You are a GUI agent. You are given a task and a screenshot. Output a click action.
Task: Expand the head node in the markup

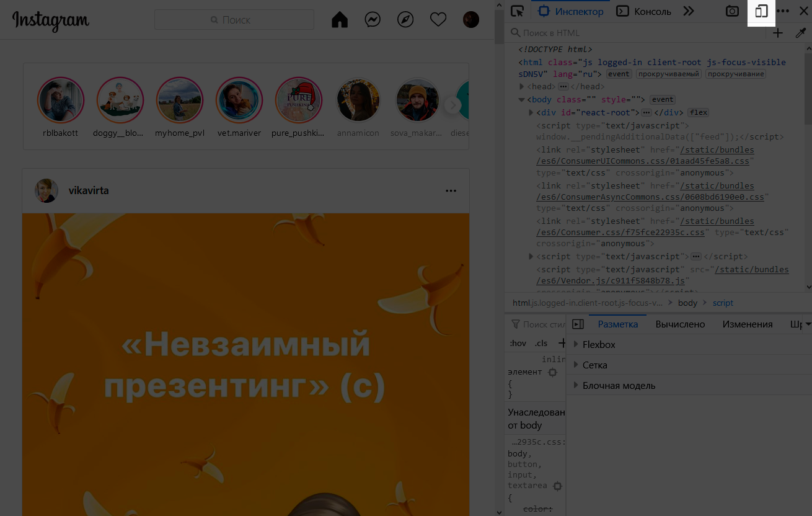(x=522, y=87)
